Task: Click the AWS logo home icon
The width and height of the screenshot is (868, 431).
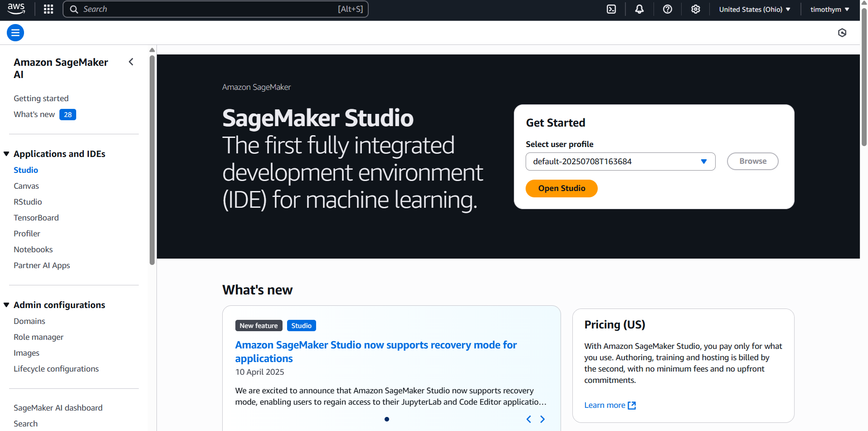Action: tap(16, 9)
